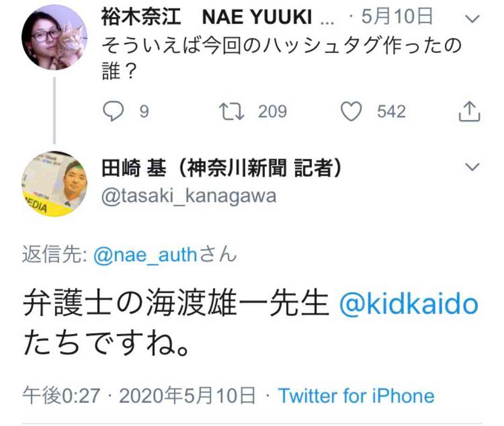
Task: View the 209 retweets count
Action: 272,111
